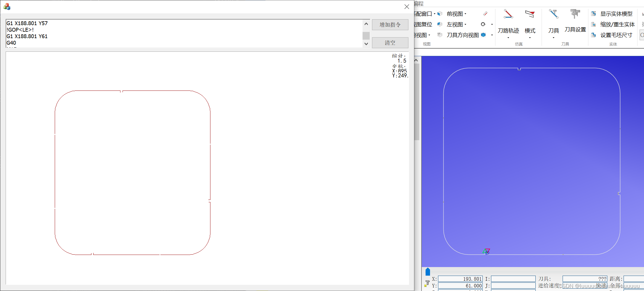Click the up arrow of the G-code list scrollbar

[x=366, y=24]
